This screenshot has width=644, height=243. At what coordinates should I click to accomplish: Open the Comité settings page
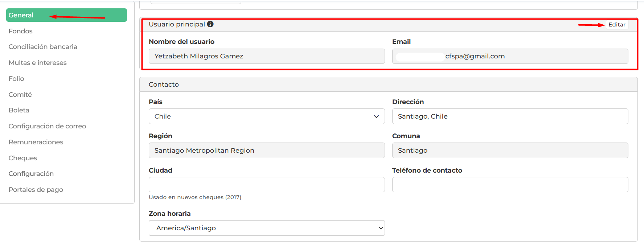(x=20, y=95)
